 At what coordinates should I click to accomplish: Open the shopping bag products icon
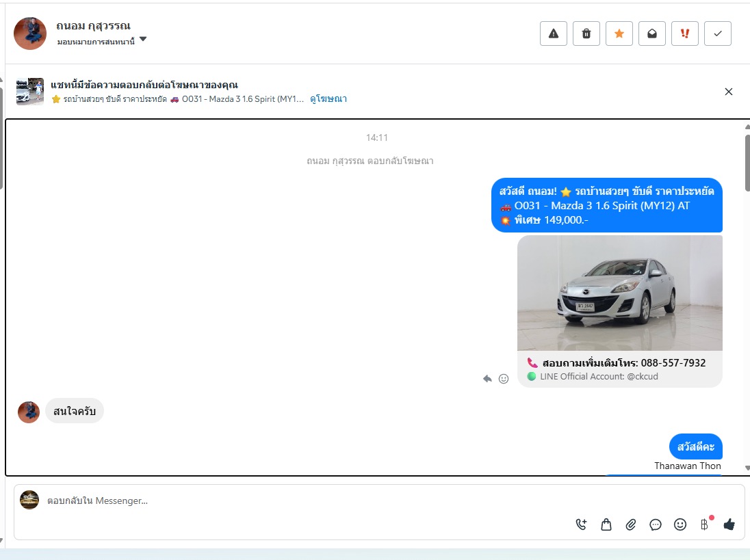606,524
